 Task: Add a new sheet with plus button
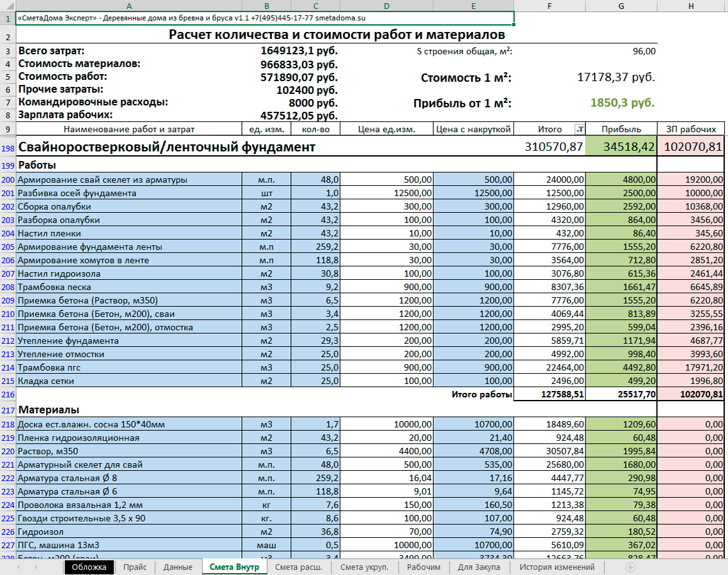[x=631, y=567]
